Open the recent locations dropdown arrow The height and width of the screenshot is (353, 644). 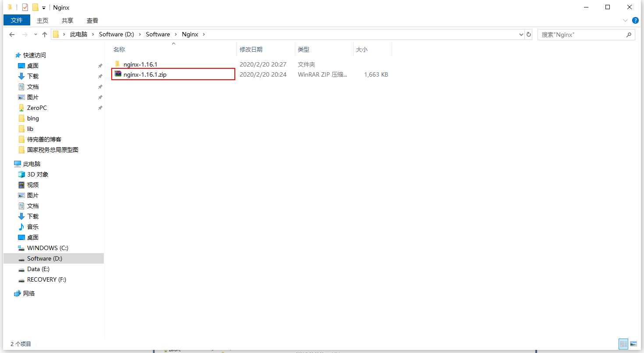35,35
